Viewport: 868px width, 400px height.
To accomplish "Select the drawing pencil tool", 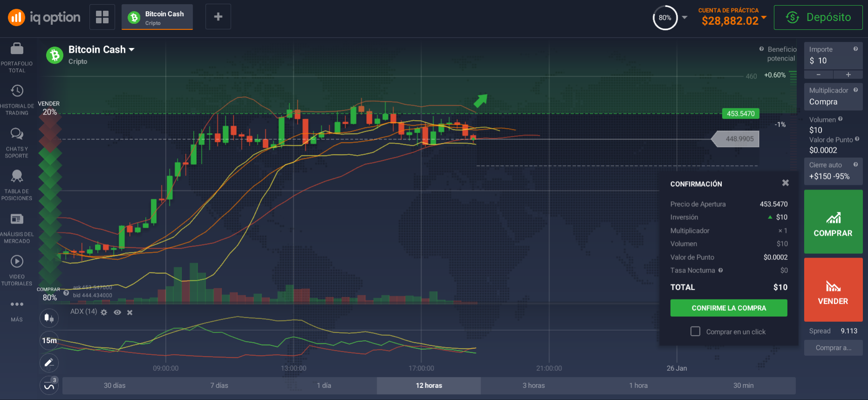I will pyautogui.click(x=49, y=363).
